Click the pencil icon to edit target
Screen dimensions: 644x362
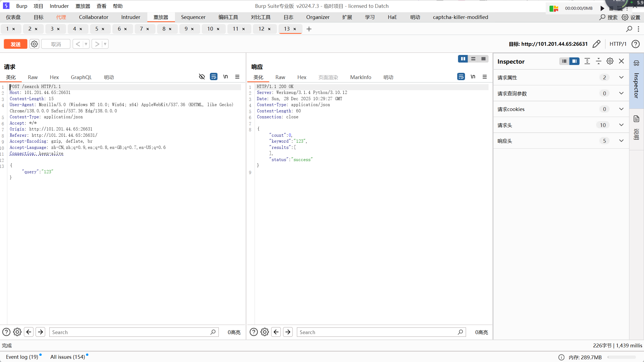click(x=596, y=44)
